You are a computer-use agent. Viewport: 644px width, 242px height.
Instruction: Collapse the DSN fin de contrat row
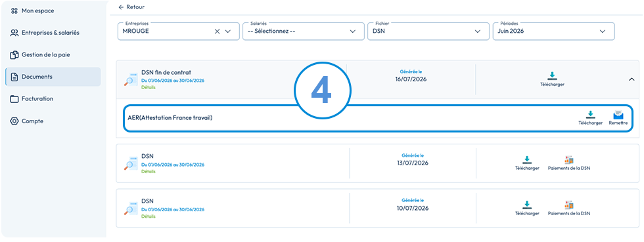pyautogui.click(x=632, y=79)
